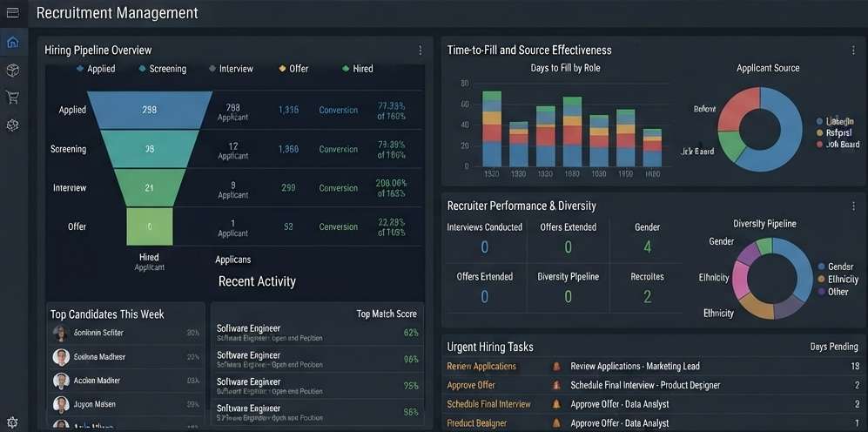Toggle Interview legend item in pipeline
868x432 pixels.
(231, 69)
